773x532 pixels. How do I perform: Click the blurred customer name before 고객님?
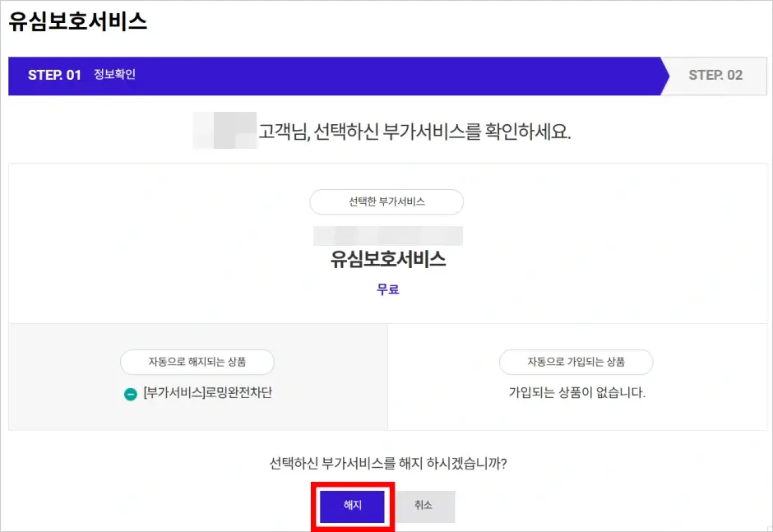[x=224, y=131]
